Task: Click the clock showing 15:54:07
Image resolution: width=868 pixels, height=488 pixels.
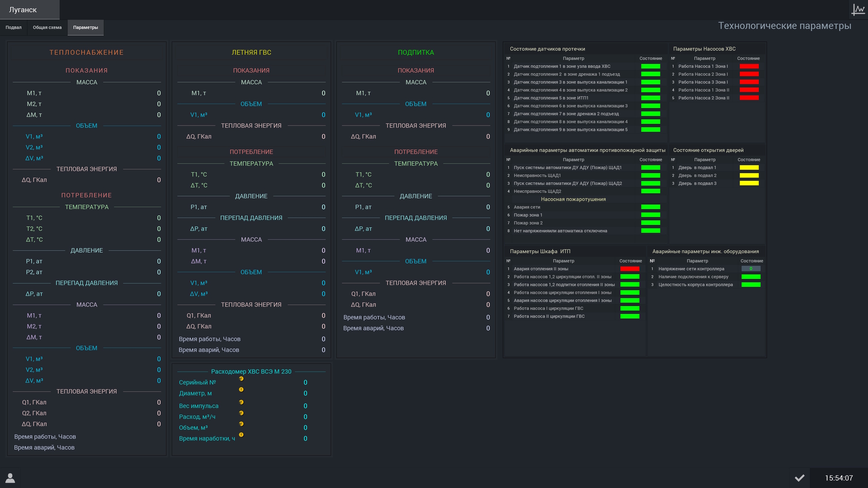Action: [838, 478]
